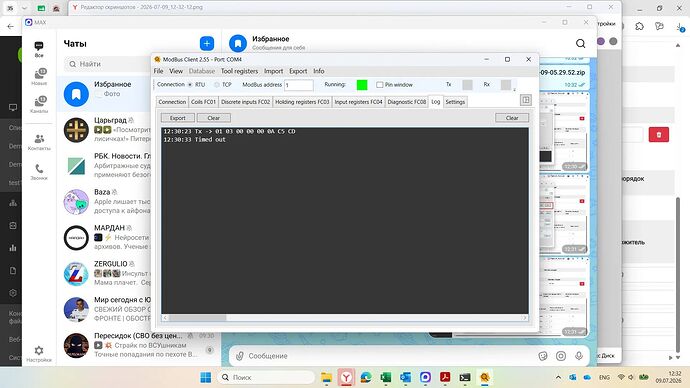Switch to the Holding registers FC03 tab
The width and height of the screenshot is (690, 388).
(x=302, y=102)
